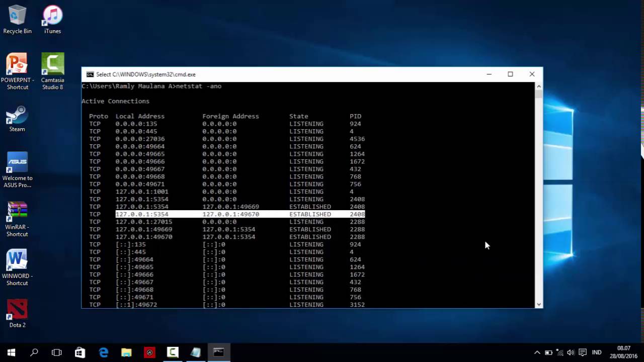Screen dimensions: 644x362
Task: Click the 'netstat -ano' command text
Action: 199,86
